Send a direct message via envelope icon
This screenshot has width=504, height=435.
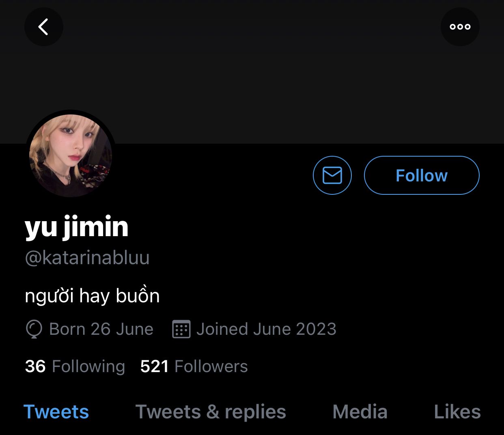click(x=332, y=175)
